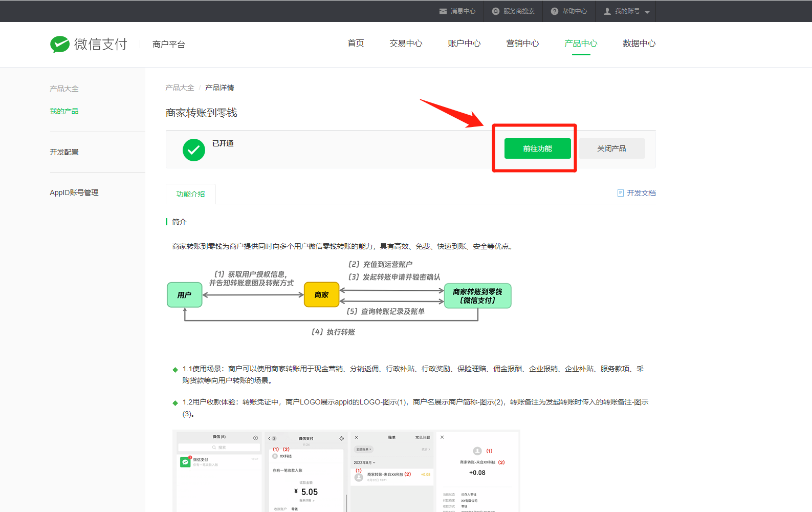
Task: Open the 开发文档 link
Action: pos(641,193)
